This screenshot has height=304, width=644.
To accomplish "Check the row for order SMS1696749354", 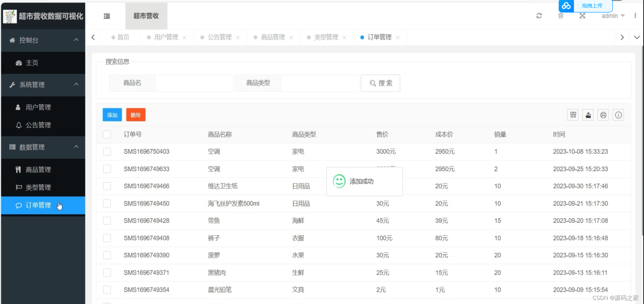I will pyautogui.click(x=107, y=289).
